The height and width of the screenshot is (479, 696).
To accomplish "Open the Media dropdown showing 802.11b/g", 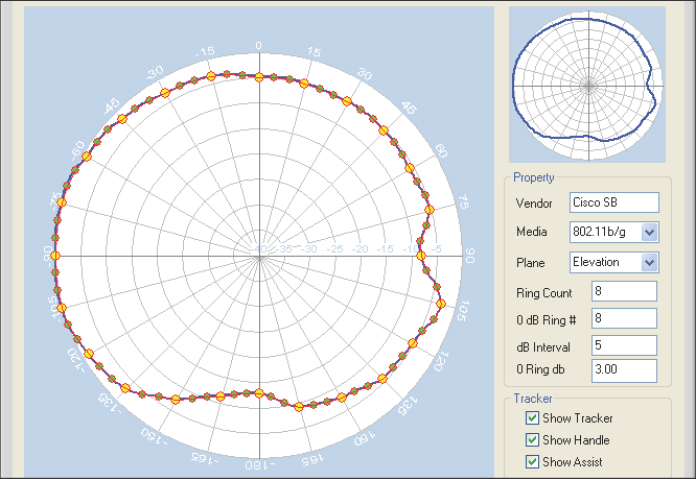I will point(649,232).
